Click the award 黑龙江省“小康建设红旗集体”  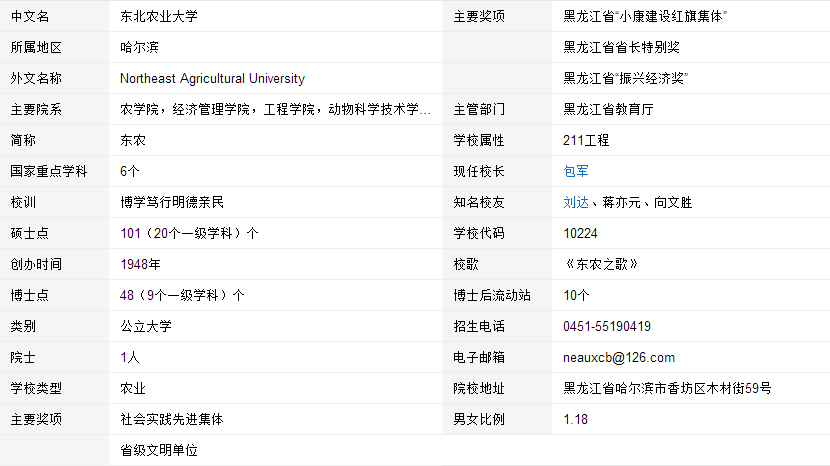click(x=645, y=16)
